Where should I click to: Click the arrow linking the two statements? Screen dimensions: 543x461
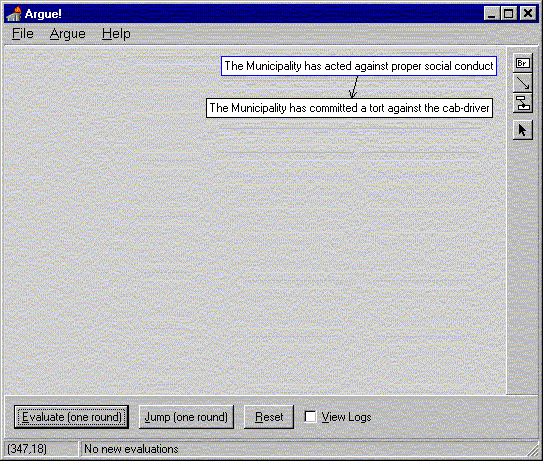[354, 87]
